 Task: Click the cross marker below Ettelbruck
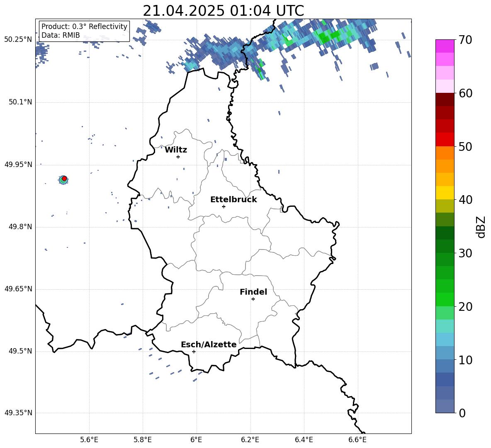pos(224,206)
